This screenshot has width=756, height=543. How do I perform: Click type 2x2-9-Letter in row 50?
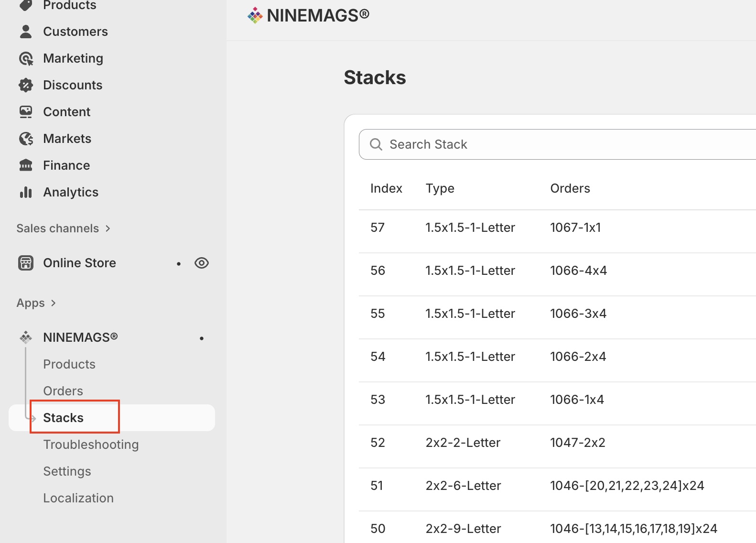coord(464,529)
